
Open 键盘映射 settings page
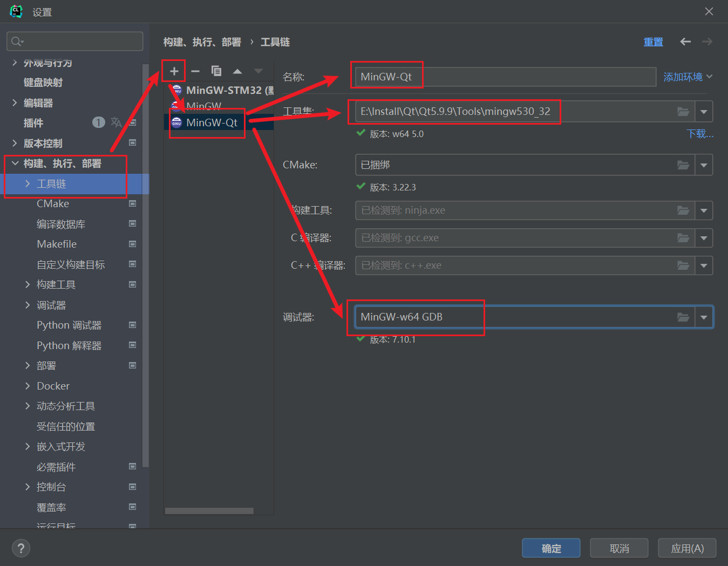point(43,83)
